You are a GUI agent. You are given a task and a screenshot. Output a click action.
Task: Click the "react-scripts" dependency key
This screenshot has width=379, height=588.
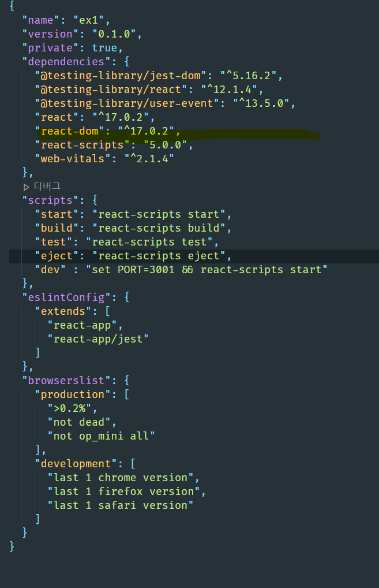tap(82, 145)
